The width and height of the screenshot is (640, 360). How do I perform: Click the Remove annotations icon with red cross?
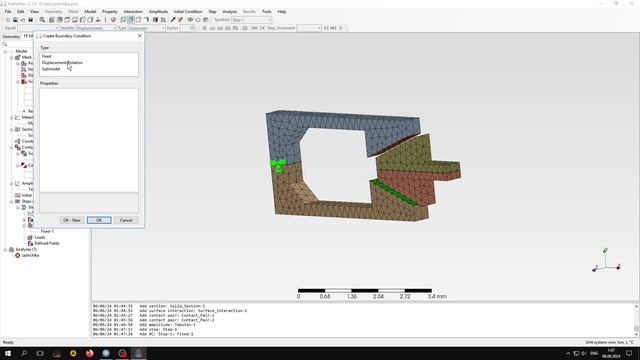point(180,20)
